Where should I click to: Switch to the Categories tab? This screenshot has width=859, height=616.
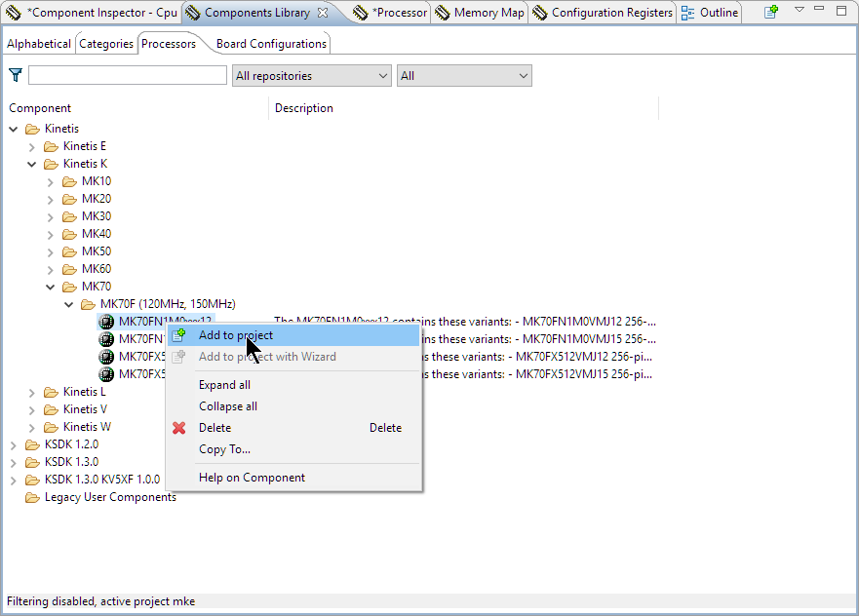[105, 44]
